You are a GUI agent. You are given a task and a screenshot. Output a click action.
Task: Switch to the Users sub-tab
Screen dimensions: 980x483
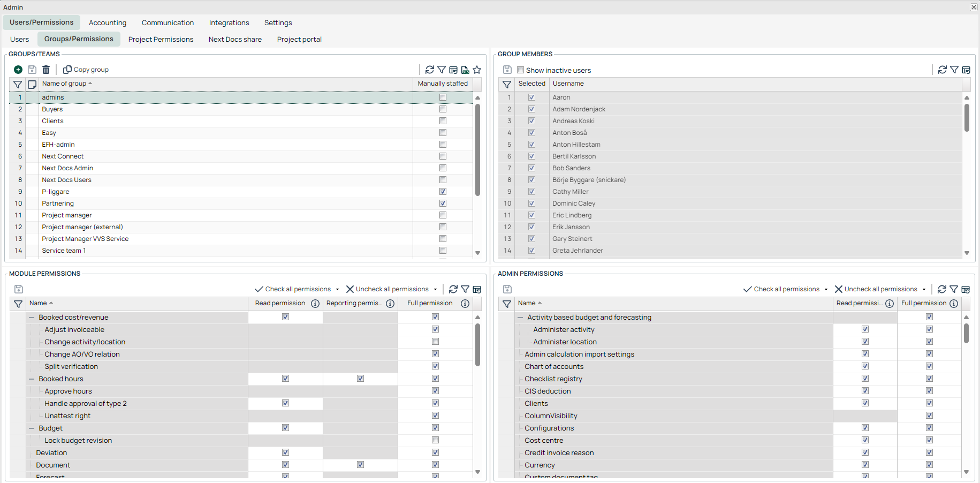(x=19, y=40)
